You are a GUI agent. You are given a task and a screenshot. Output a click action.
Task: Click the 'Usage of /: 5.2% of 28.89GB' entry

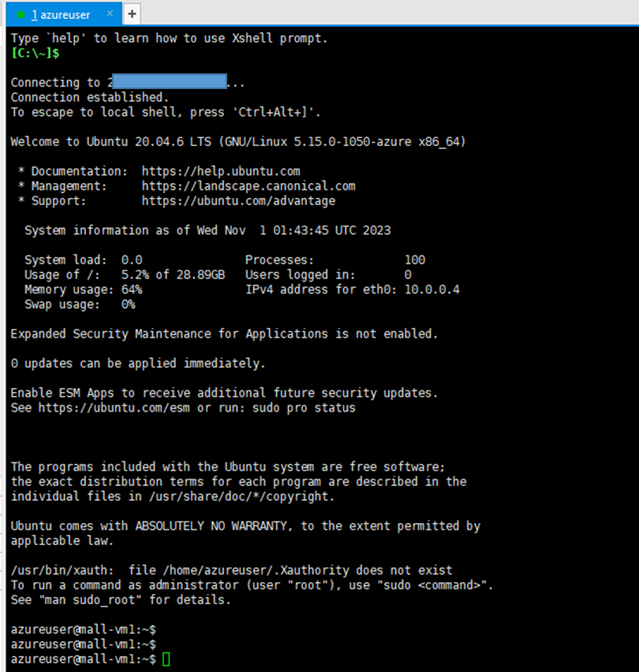[125, 274]
